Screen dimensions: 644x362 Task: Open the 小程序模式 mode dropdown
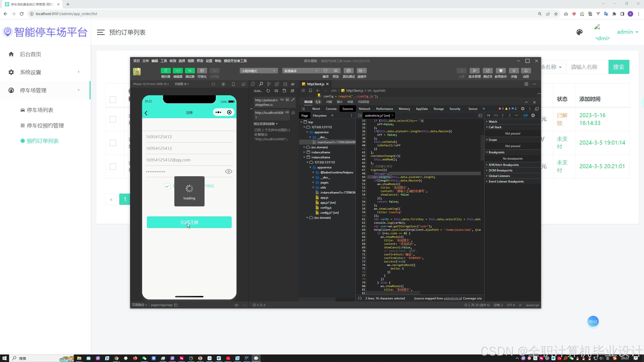pos(258,71)
